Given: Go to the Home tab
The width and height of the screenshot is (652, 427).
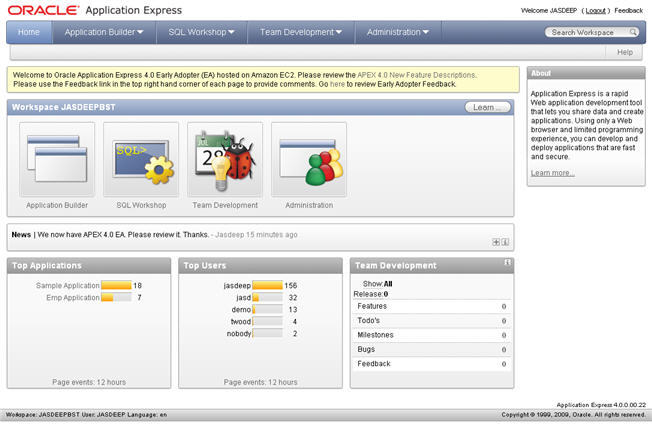Looking at the screenshot, I should (29, 32).
